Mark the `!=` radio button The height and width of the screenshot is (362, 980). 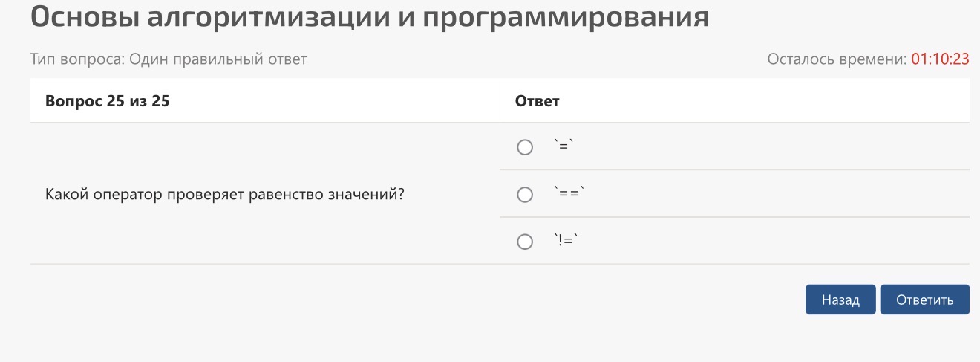[525, 242]
